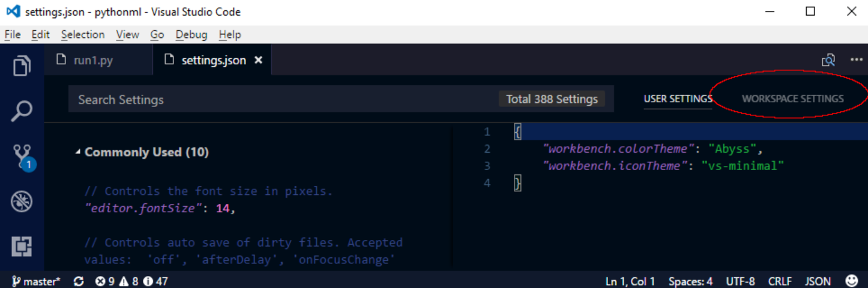868x288 pixels.
Task: Open the Explorer view in activity bar
Action: pyautogui.click(x=22, y=66)
